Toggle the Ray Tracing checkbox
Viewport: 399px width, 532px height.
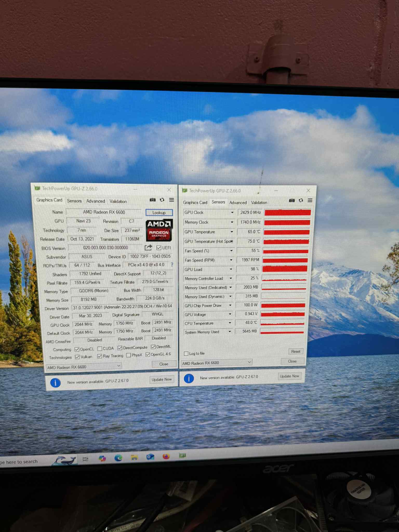pyautogui.click(x=99, y=356)
